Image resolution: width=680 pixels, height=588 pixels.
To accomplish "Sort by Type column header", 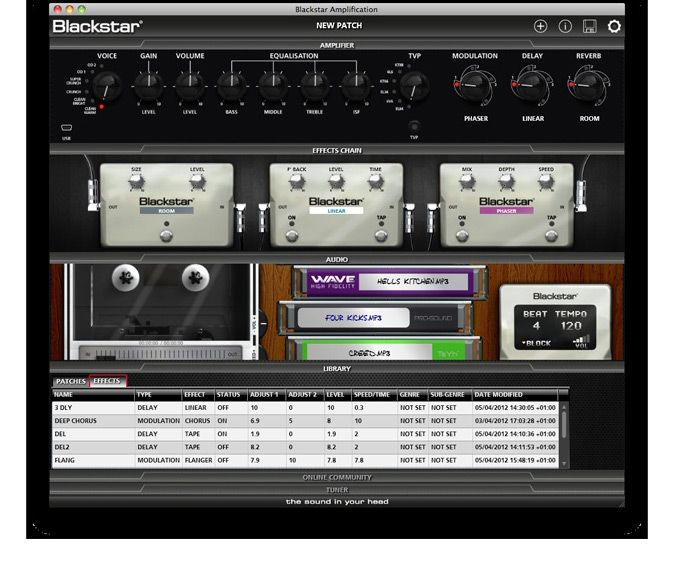I will click(158, 395).
